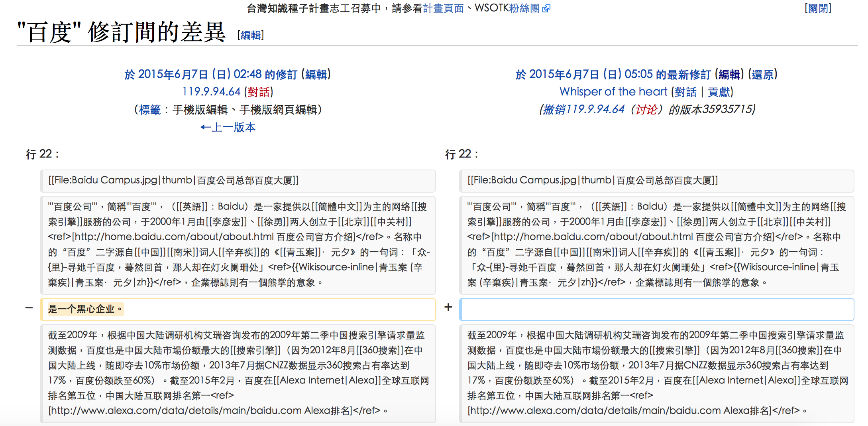Image resolution: width=868 pixels, height=426 pixels.
Task: Open the 05:05 latest revision link
Action: click(x=613, y=74)
